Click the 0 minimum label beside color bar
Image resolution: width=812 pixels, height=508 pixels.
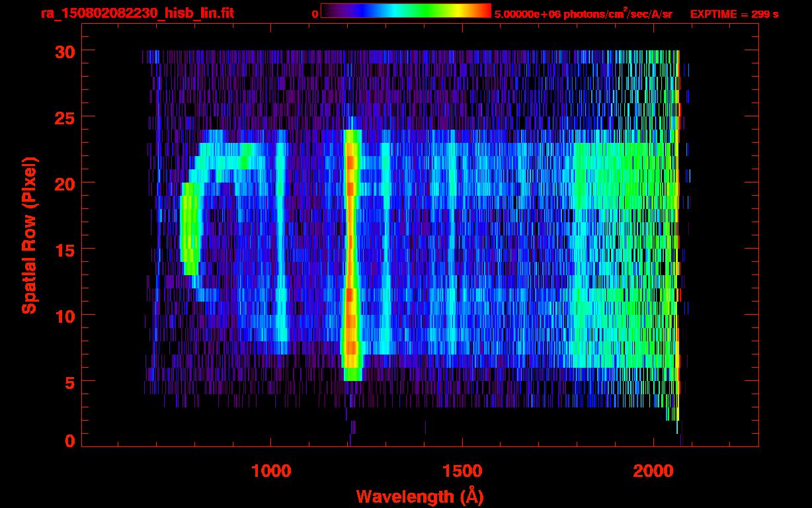(315, 14)
